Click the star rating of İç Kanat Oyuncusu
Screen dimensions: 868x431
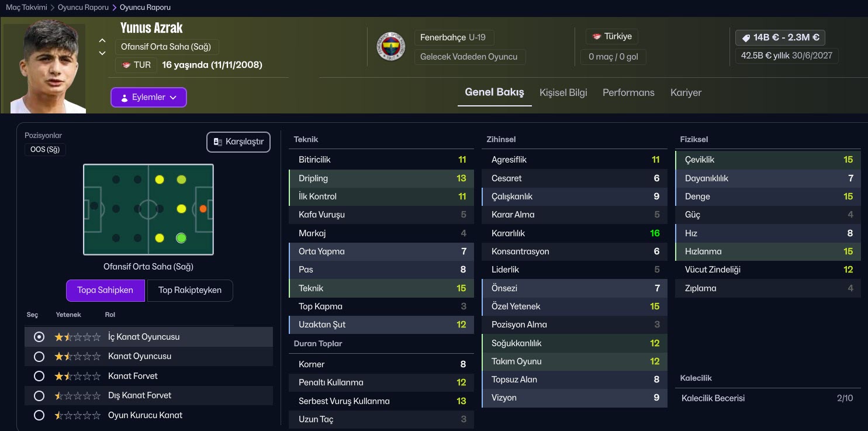[77, 337]
